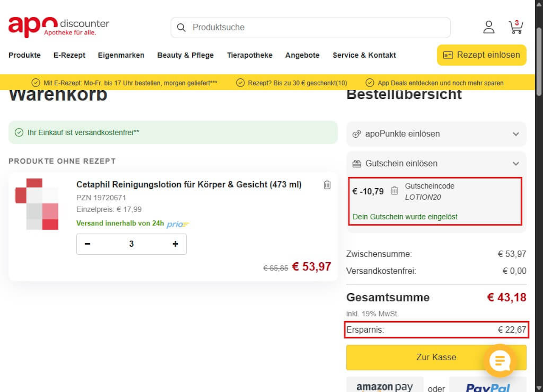Open the Produkte menu
This screenshot has width=543, height=392.
point(25,55)
